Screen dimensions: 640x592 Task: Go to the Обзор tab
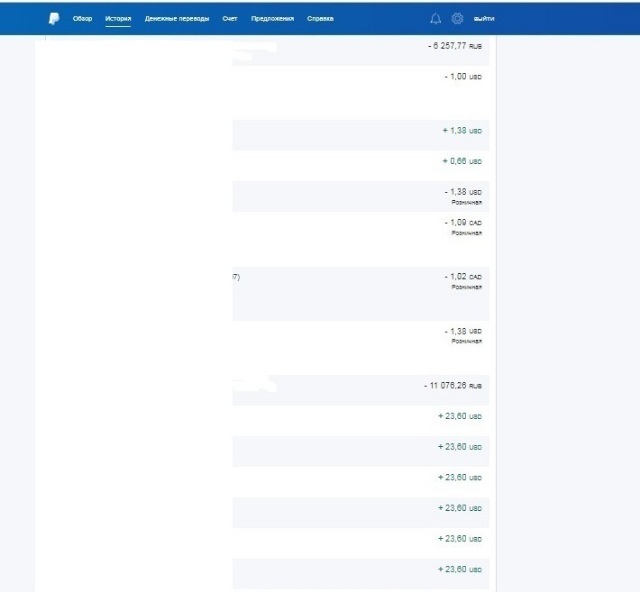[x=82, y=18]
